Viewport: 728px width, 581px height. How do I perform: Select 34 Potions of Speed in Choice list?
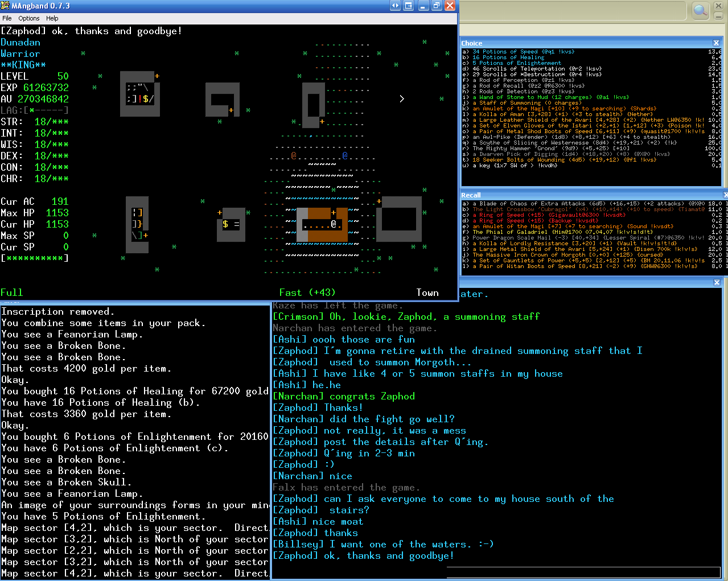(591, 52)
